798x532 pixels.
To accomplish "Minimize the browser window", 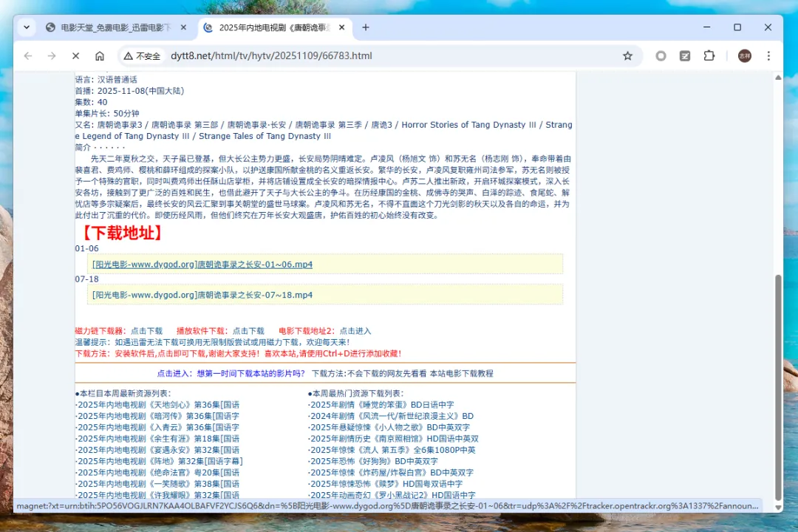I will click(x=707, y=27).
